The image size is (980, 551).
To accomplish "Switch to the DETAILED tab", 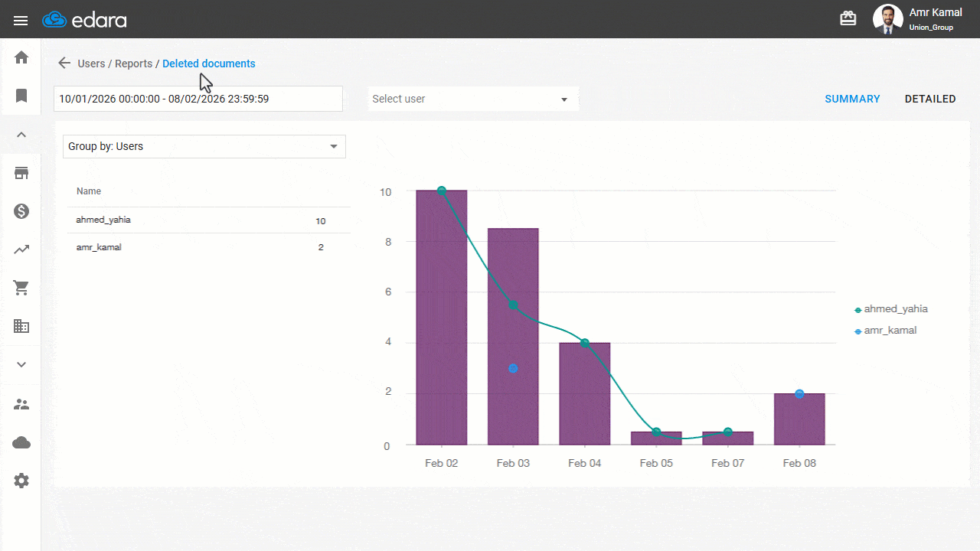I will pos(930,99).
